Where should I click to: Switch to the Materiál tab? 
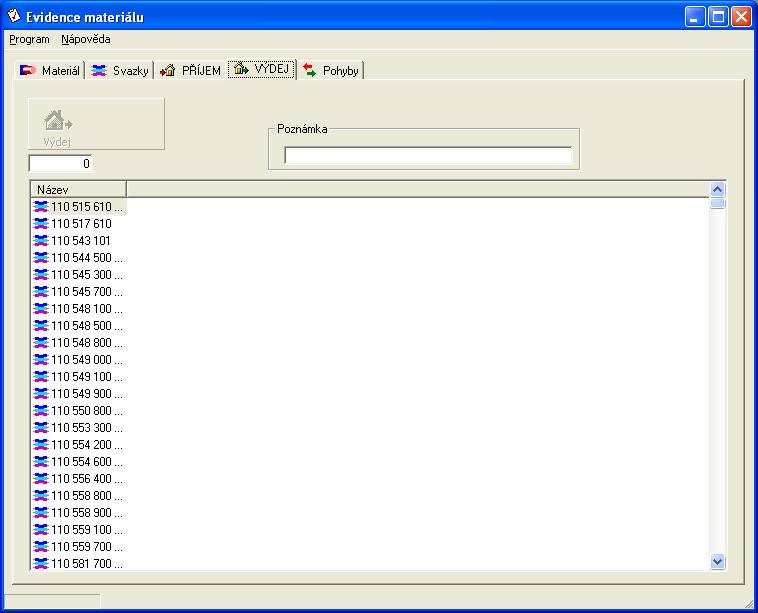click(x=49, y=71)
